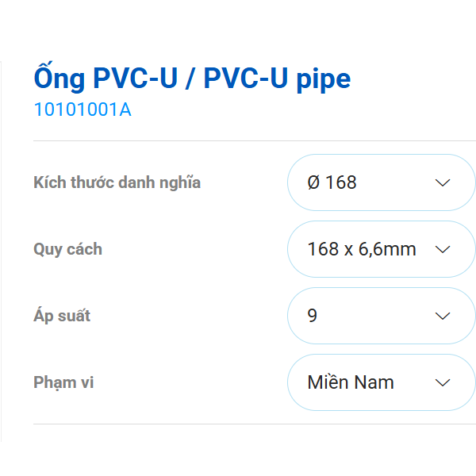This screenshot has height=476, width=476.
Task: Click the chevron arrow beside 168 x 6,6mm
Action: 443,249
